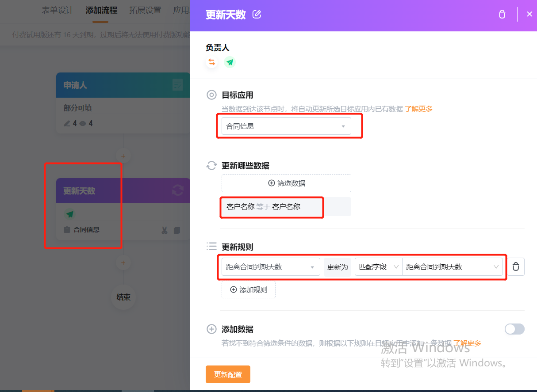537x392 pixels.
Task: Switch to the 拓展设置 tab
Action: 145,10
